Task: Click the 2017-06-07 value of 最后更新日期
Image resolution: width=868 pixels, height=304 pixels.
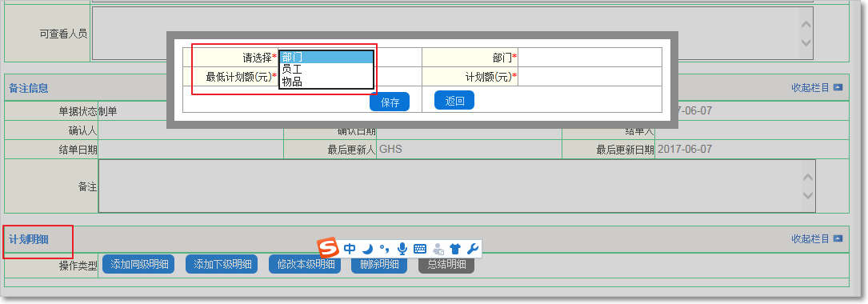Action: (686, 150)
